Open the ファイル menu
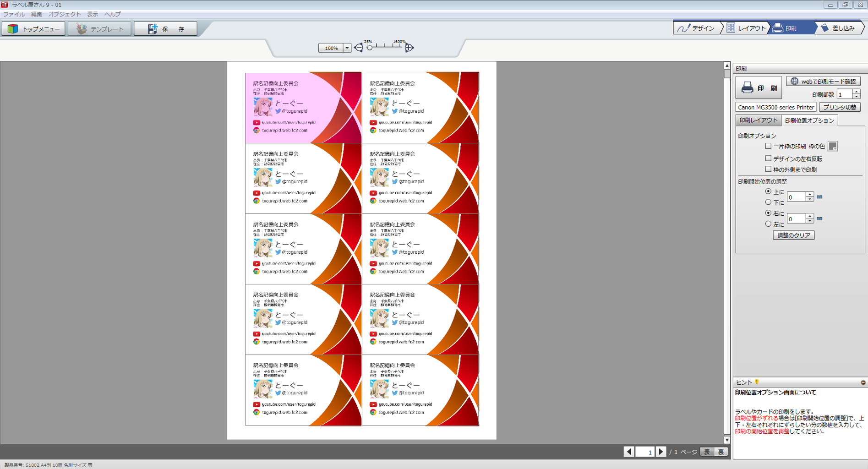 [x=14, y=14]
